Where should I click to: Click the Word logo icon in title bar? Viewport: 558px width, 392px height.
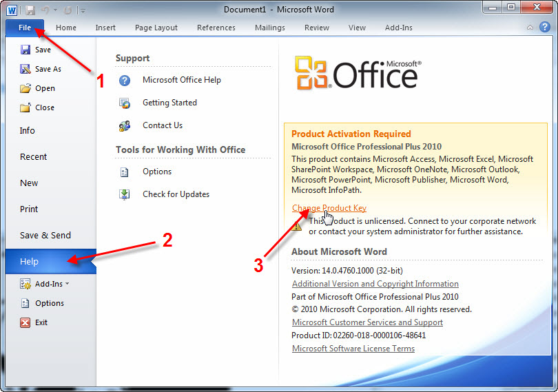click(x=12, y=10)
